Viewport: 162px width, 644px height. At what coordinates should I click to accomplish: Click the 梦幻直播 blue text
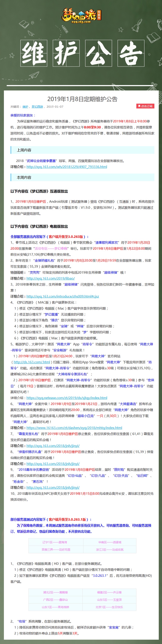pos(51,315)
